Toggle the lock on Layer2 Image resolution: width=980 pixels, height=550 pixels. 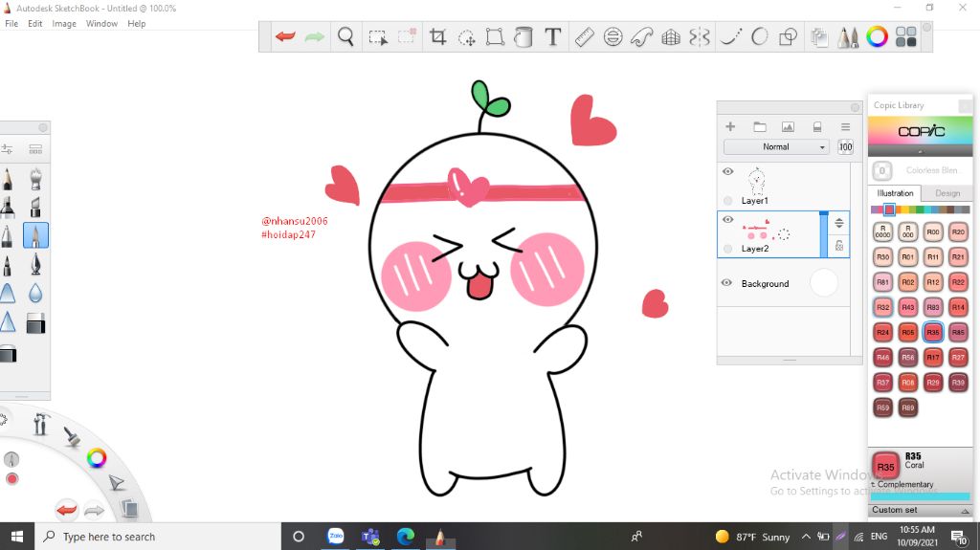838,246
